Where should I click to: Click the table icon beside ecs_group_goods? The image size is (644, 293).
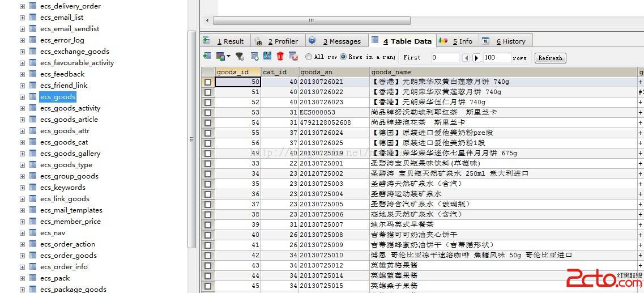(33, 176)
